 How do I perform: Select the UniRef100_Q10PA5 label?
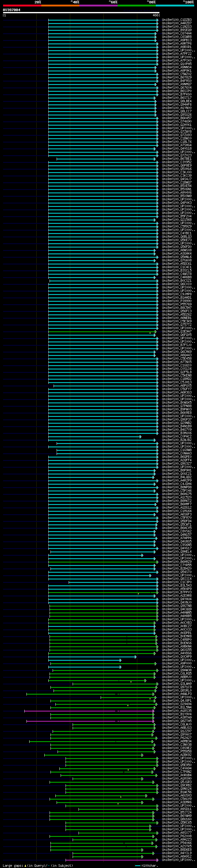point(177,64)
